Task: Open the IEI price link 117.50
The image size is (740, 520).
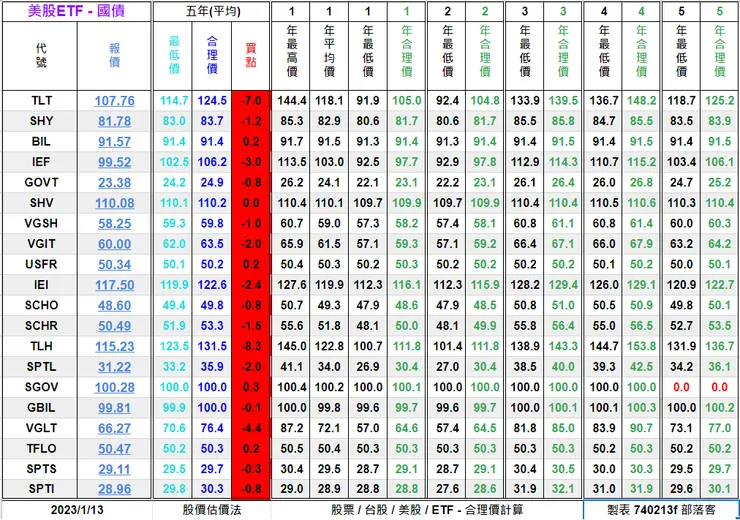Action: (114, 285)
